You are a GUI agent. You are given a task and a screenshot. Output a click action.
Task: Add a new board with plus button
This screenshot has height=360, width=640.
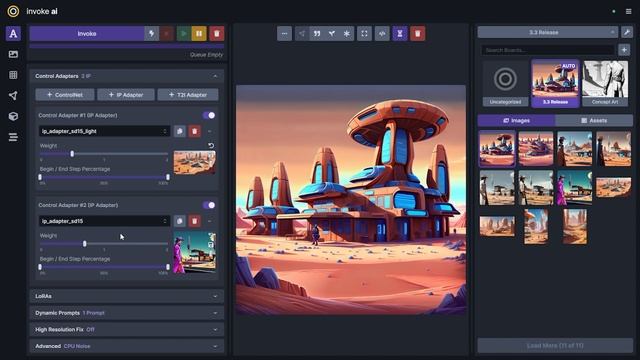tap(624, 50)
